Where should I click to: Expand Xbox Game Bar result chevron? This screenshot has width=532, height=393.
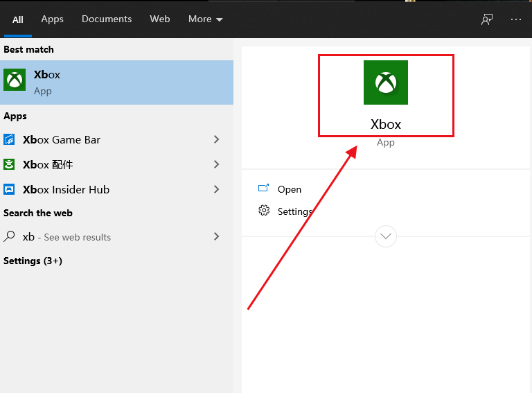click(216, 139)
